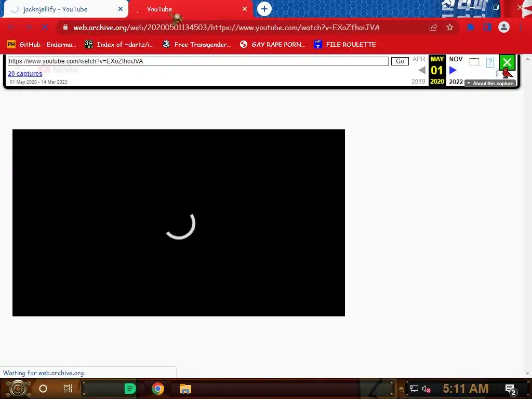Close the jacknjellify - YouTube tab
Image resolution: width=532 pixels, height=399 pixels.
click(x=121, y=9)
